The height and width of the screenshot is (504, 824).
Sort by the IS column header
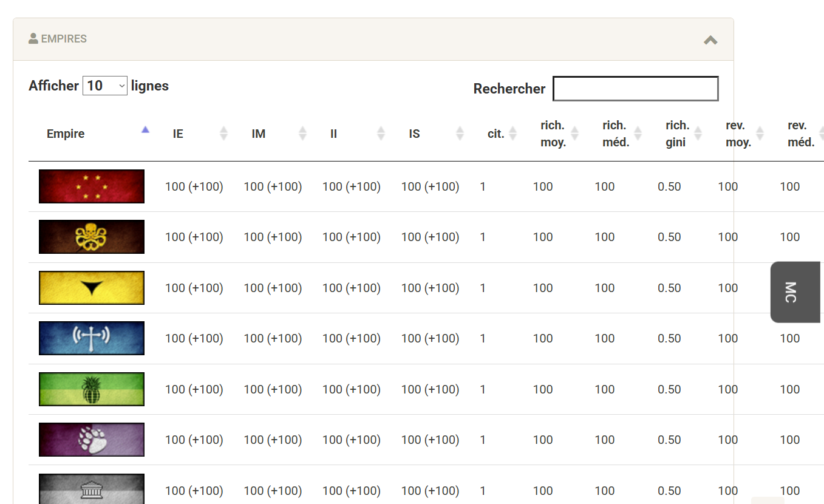tap(414, 134)
